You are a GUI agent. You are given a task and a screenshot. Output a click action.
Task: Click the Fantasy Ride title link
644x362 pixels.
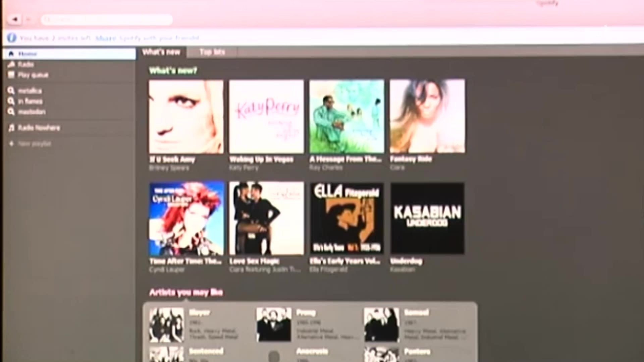(x=411, y=159)
